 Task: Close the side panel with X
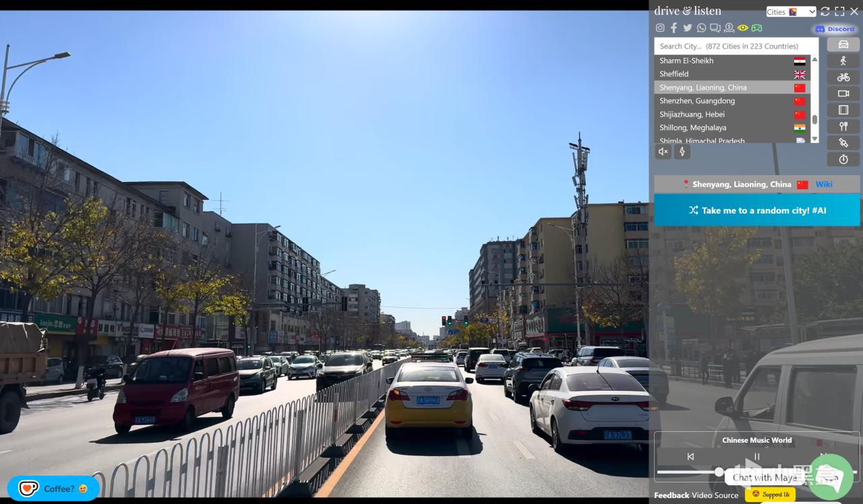[x=854, y=11]
